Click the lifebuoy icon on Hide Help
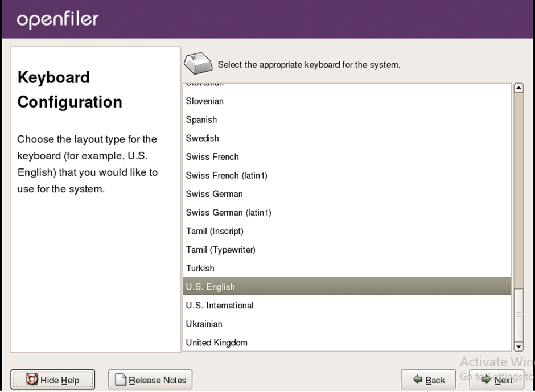The width and height of the screenshot is (535, 392). [32, 379]
